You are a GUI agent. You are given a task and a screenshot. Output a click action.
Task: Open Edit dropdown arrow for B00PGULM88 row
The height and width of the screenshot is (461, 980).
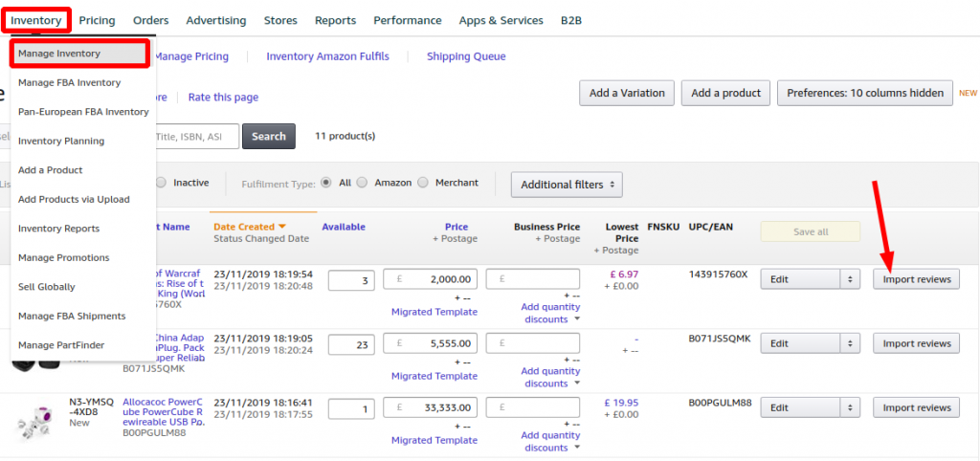pyautogui.click(x=850, y=407)
